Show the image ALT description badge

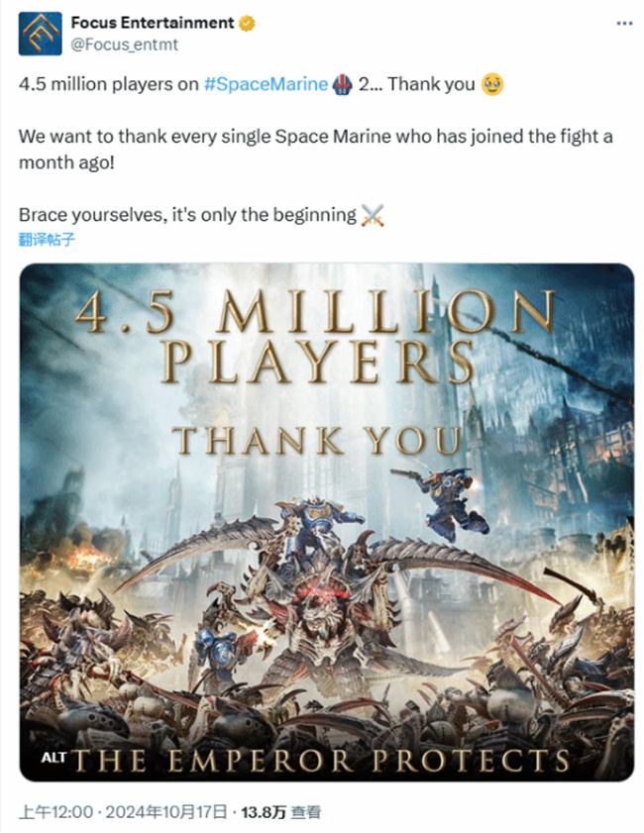(53, 758)
